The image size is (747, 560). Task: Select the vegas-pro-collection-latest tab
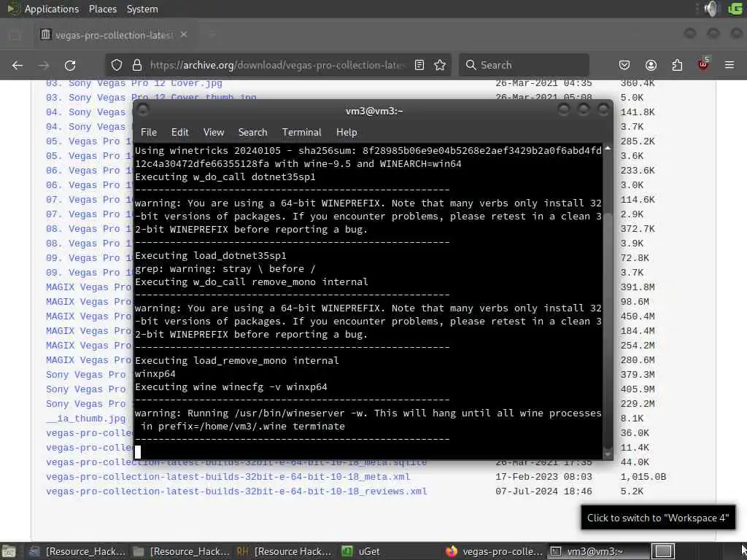tap(115, 35)
